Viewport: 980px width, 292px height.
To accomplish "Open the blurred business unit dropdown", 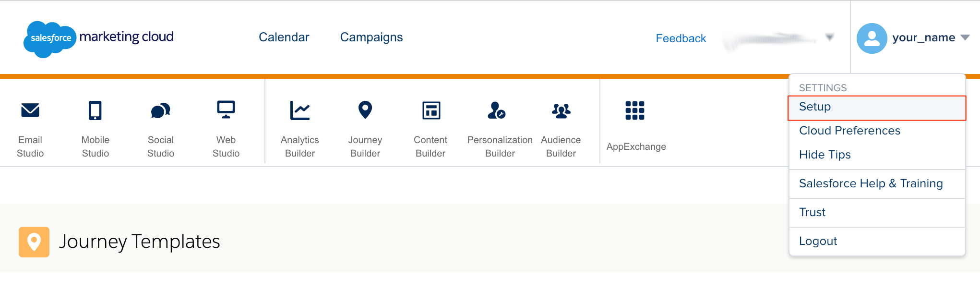I will click(829, 37).
